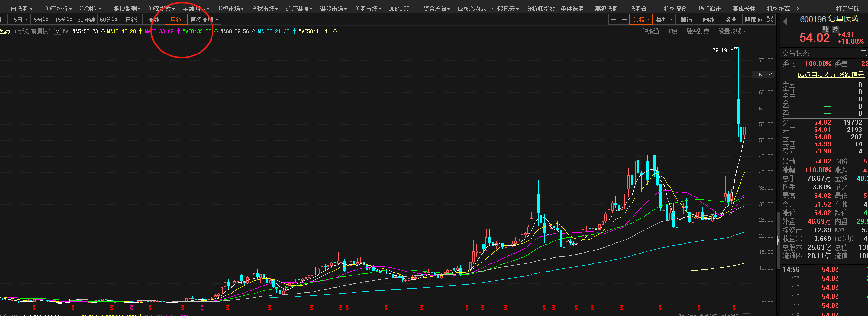Click the left arrow beside stock code 600196
Image resolution: width=868 pixels, height=316 pixels.
click(785, 22)
